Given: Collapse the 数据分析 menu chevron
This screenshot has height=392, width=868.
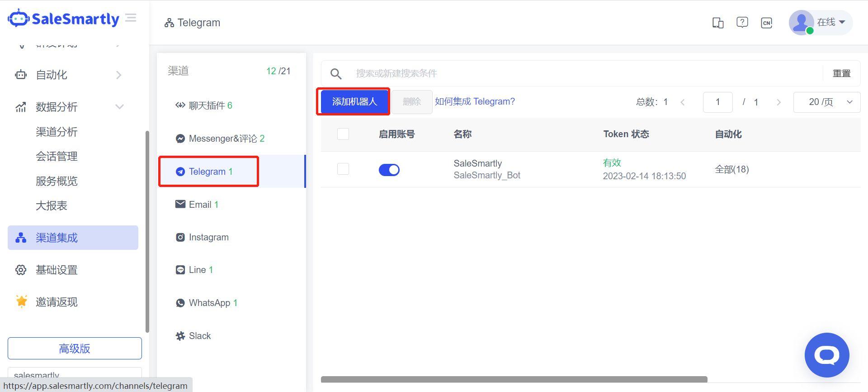Looking at the screenshot, I should [x=119, y=107].
